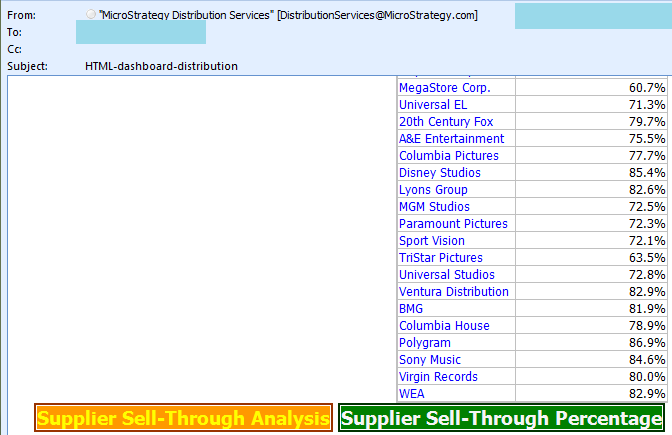Open the Sony Music link
672x435 pixels.
[x=430, y=360]
